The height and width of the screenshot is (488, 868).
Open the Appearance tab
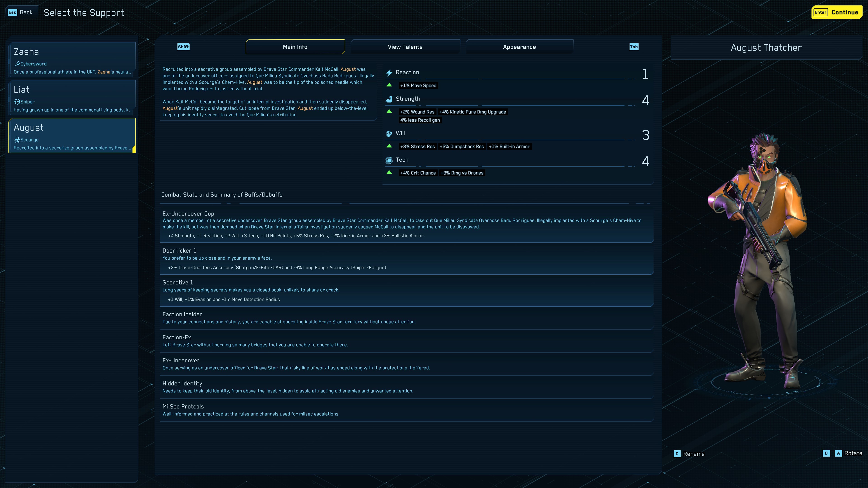(x=519, y=47)
